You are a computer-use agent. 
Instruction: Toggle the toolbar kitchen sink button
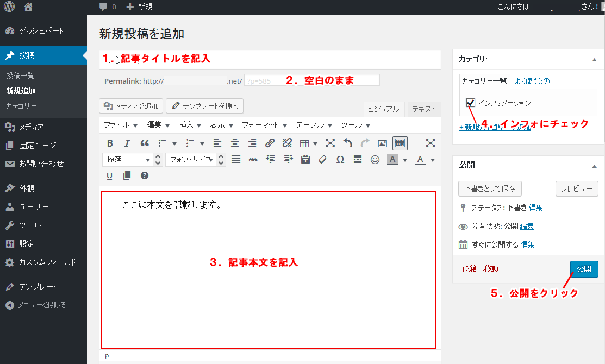click(400, 143)
